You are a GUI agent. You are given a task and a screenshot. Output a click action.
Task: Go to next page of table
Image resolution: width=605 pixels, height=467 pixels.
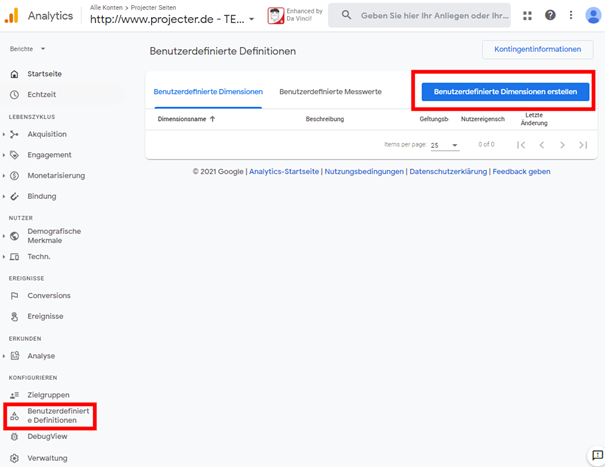click(562, 145)
